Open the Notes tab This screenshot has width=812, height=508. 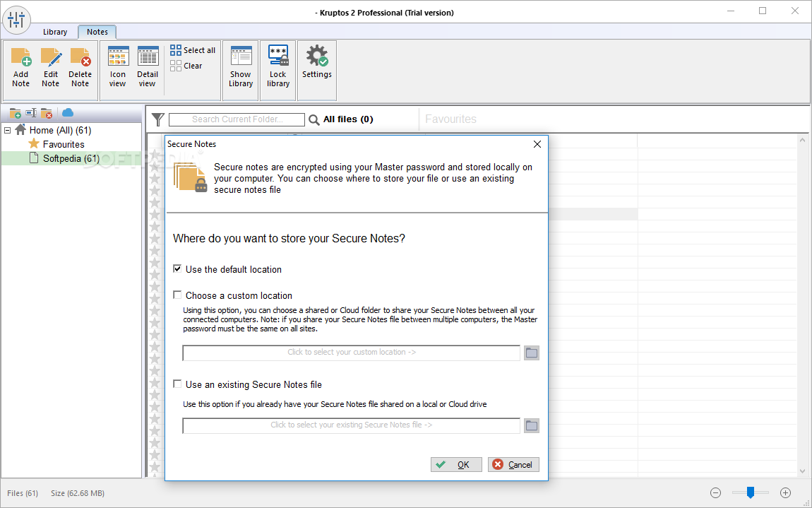click(97, 32)
